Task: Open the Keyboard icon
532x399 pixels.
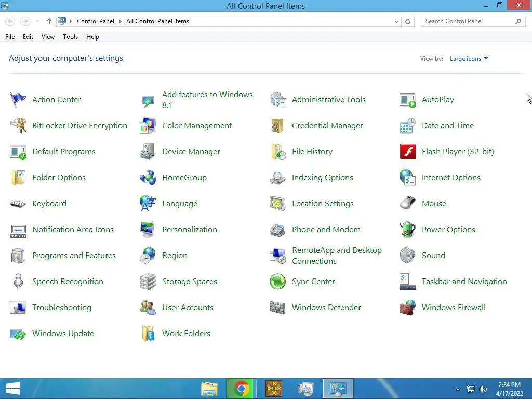Action: click(18, 204)
